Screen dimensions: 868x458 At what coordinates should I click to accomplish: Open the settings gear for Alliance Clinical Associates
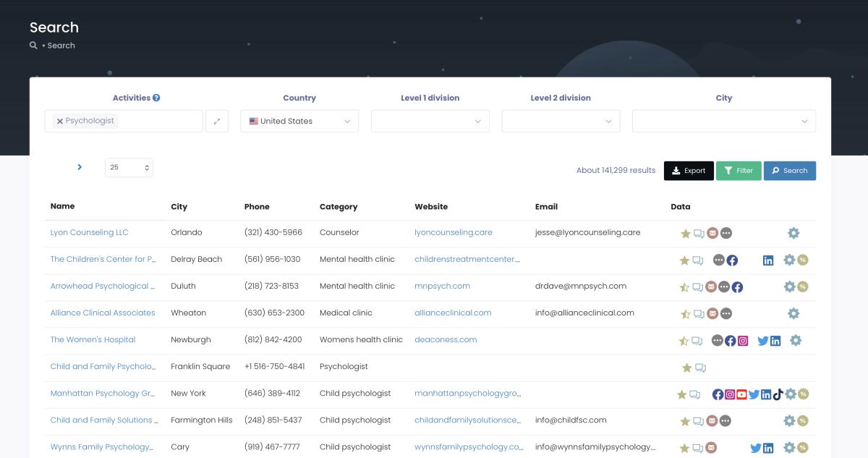793,313
